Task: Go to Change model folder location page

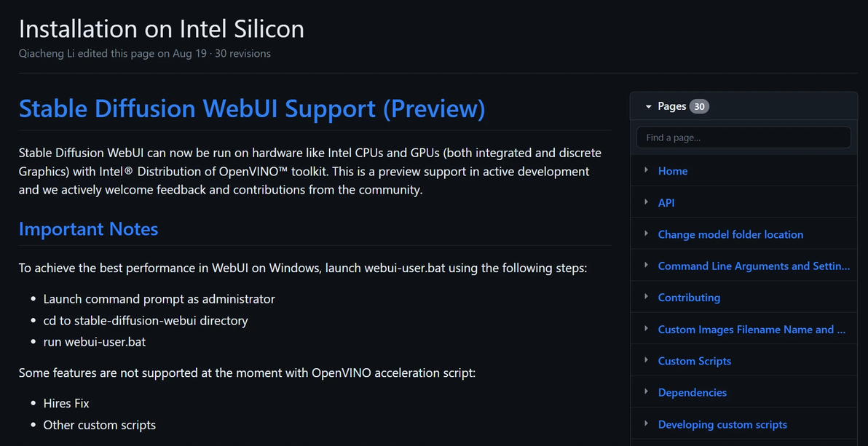Action: (730, 234)
